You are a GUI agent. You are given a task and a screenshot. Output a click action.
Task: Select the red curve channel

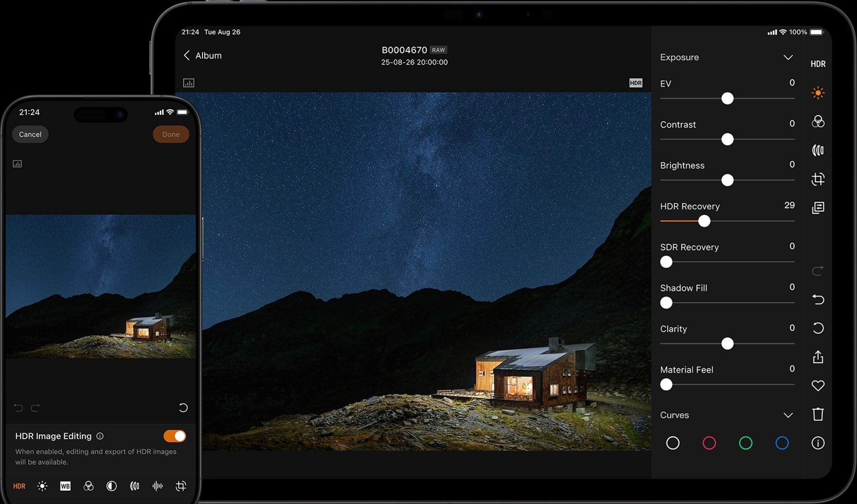709,443
